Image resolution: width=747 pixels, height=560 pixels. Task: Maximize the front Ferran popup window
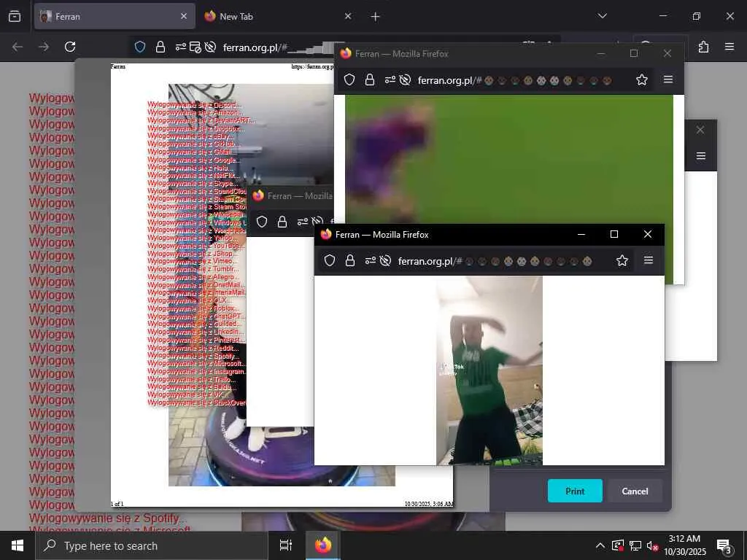pos(614,234)
